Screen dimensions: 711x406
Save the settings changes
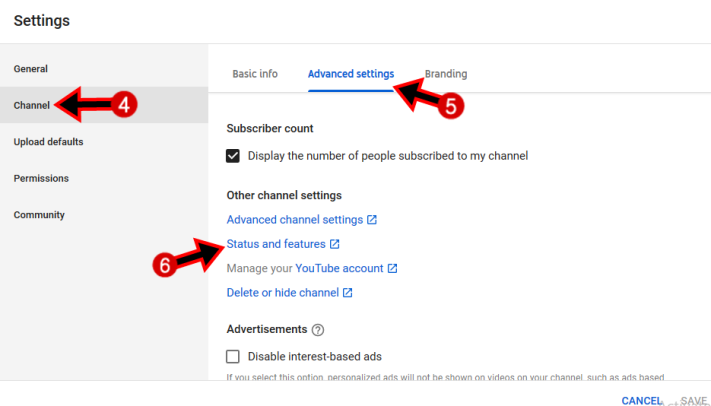pos(693,401)
